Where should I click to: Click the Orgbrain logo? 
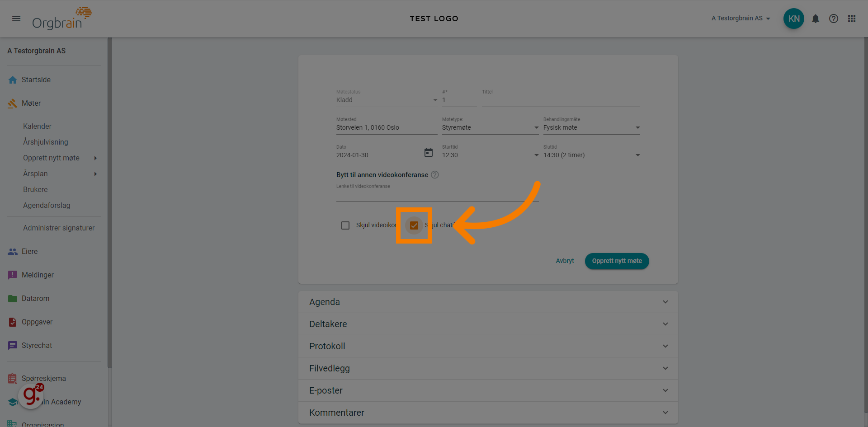61,19
